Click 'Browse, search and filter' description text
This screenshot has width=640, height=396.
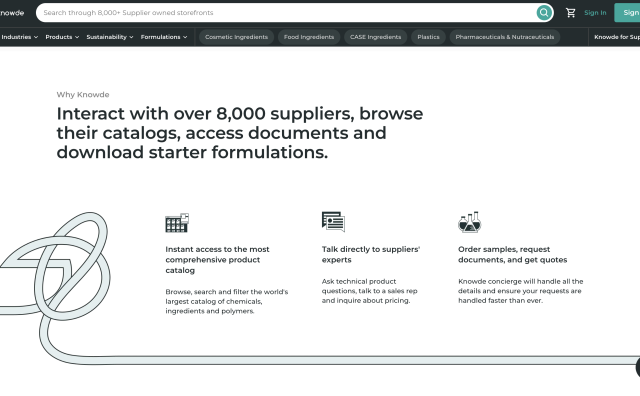(227, 301)
